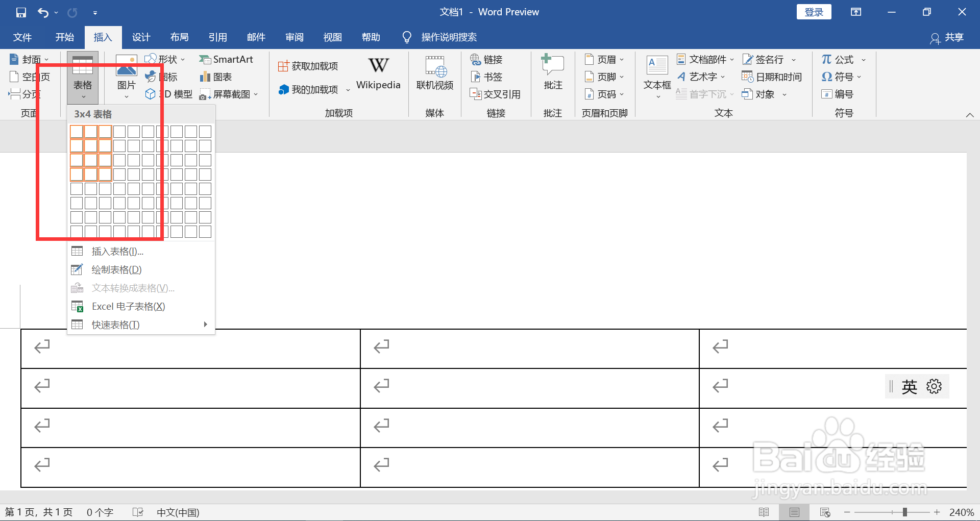The height and width of the screenshot is (521, 980).
Task: Open the 页码 page number dropdown
Action: pos(604,94)
